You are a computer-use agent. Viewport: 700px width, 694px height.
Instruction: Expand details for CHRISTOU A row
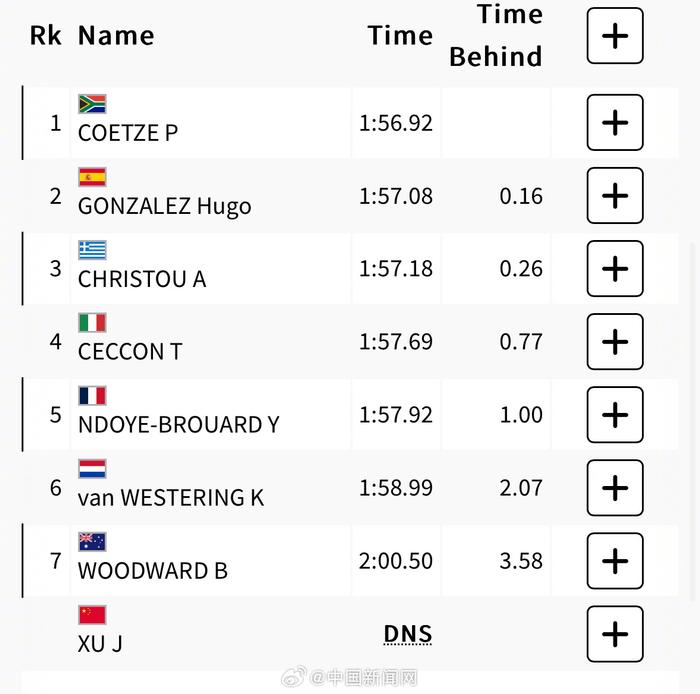[615, 269]
